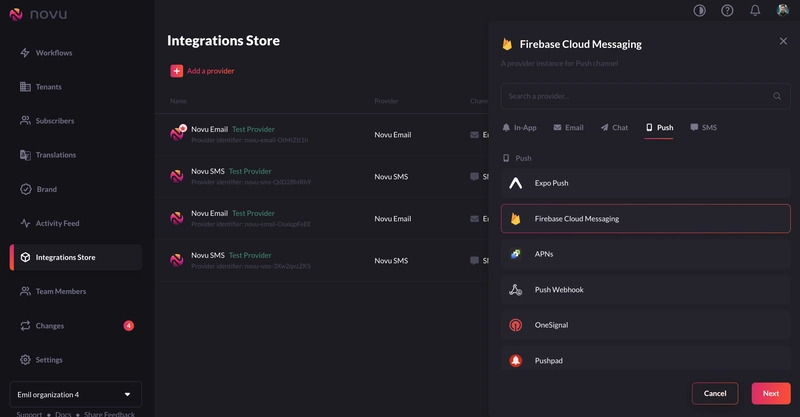Close the Firebase Cloud Messaging panel

(783, 41)
